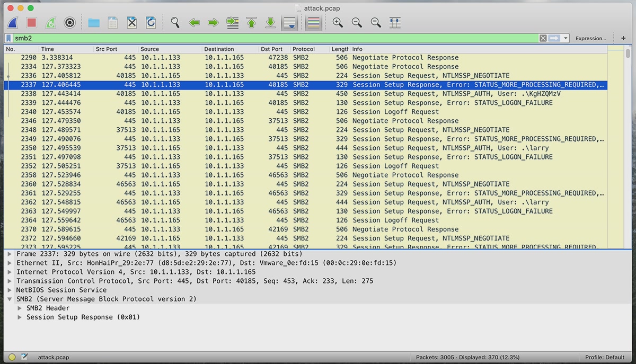Image resolution: width=636 pixels, height=364 pixels.
Task: Click Profile: Default in status bar
Action: 605,357
